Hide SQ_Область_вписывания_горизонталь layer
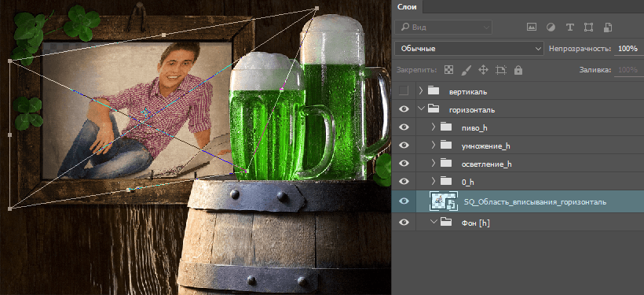 404,201
